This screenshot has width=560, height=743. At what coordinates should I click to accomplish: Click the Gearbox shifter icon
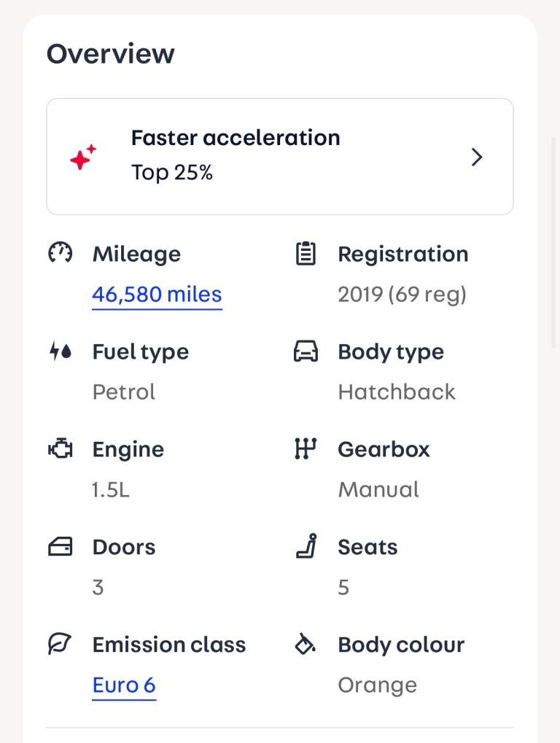click(306, 448)
